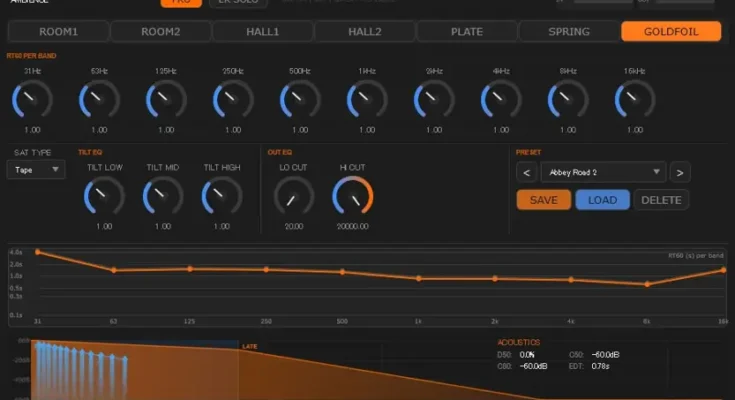Click the TILT HIGH knob

(x=222, y=196)
